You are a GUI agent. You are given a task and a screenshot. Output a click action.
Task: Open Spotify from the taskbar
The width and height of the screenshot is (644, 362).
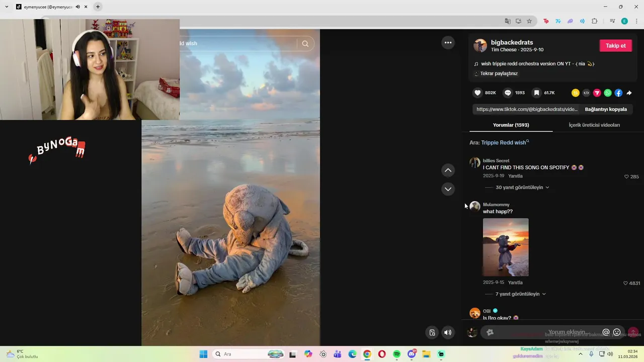coord(397,354)
